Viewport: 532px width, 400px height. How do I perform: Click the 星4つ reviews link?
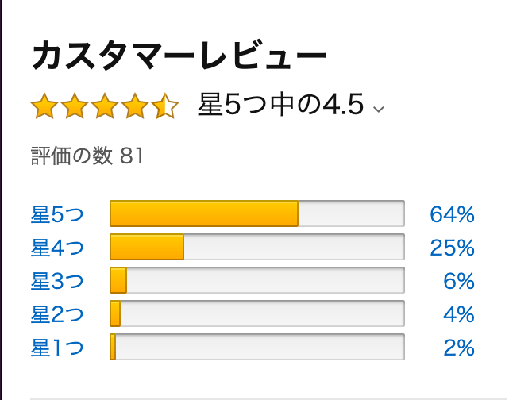pyautogui.click(x=57, y=248)
